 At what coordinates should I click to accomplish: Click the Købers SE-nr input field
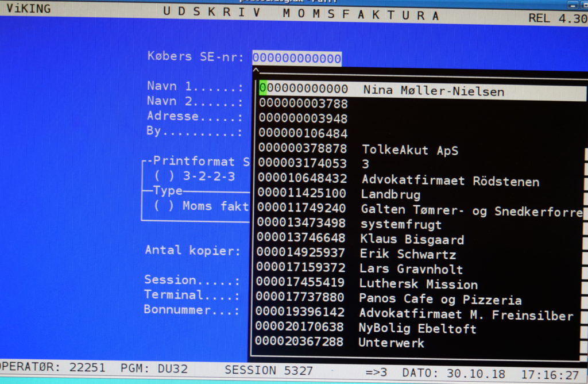(x=296, y=58)
